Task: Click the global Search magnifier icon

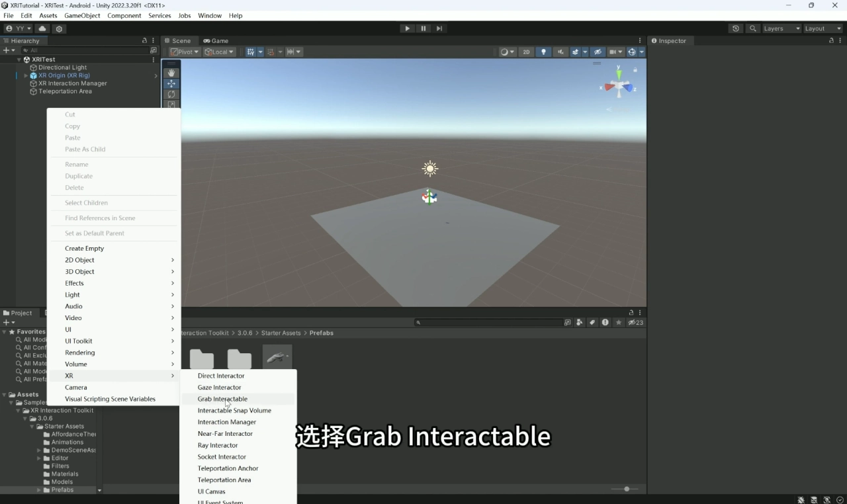Action: point(752,28)
